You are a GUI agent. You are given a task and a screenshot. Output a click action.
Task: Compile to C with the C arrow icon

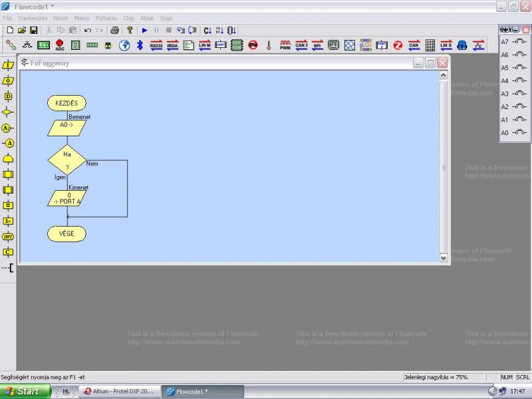click(x=207, y=31)
